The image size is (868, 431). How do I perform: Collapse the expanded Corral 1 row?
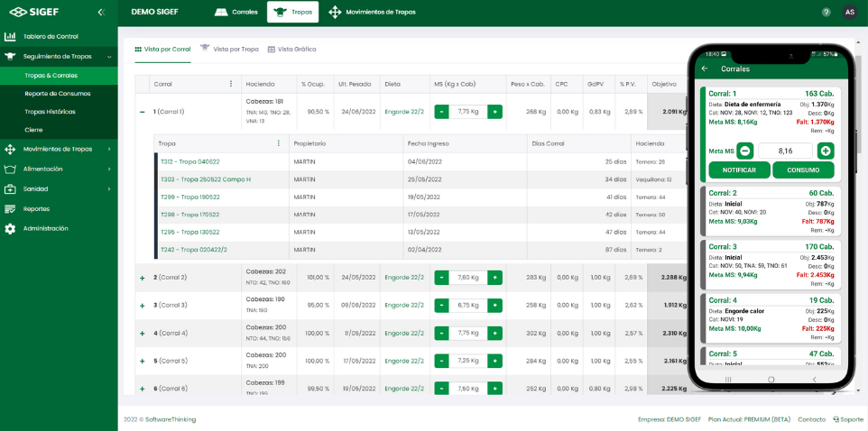142,112
